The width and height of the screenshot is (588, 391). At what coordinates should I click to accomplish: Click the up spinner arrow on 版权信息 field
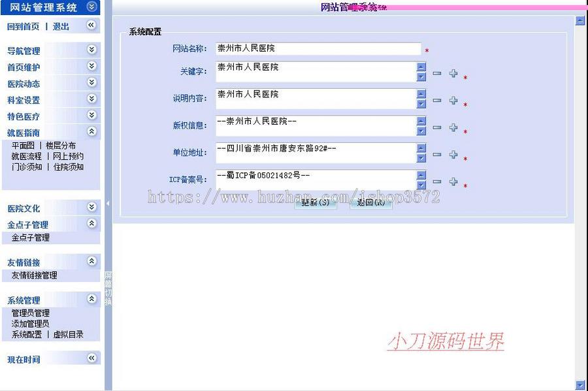[x=420, y=121]
